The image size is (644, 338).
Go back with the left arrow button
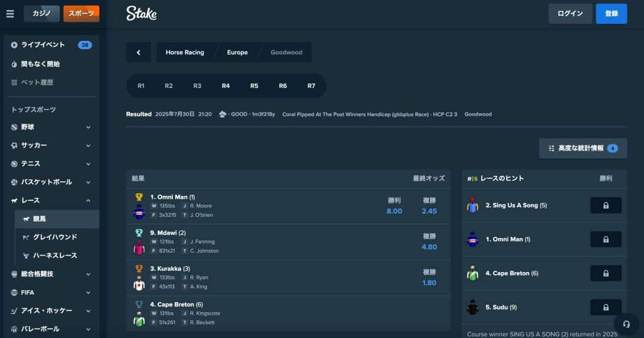click(x=138, y=53)
